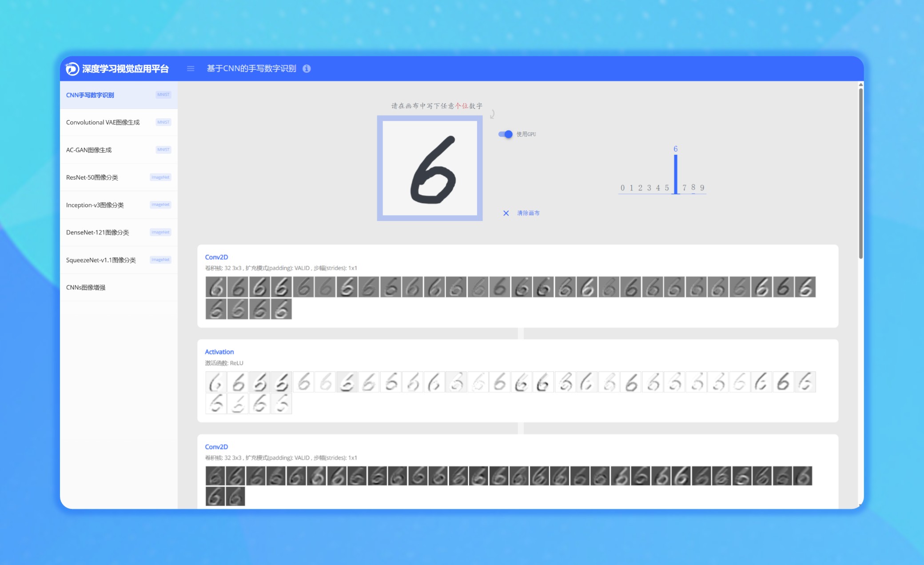
Task: Click the Activation layer title
Action: [x=219, y=352]
